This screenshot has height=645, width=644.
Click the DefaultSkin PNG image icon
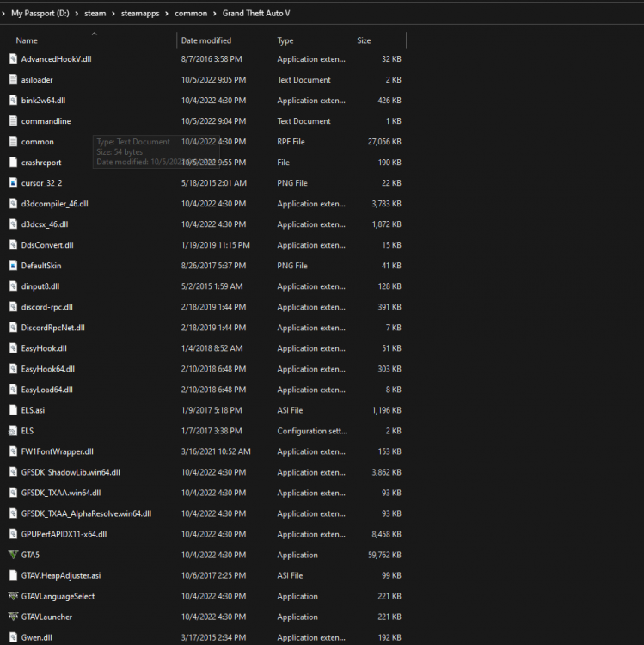(13, 266)
